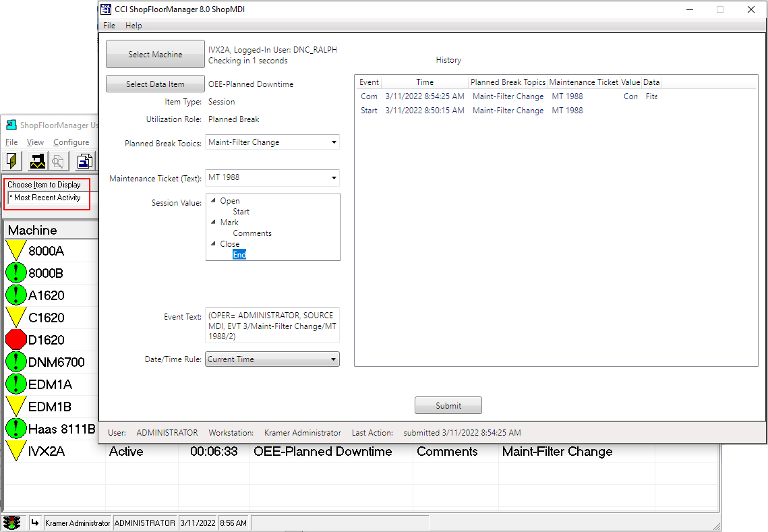Click the 00:06:33 duration cell

(214, 451)
